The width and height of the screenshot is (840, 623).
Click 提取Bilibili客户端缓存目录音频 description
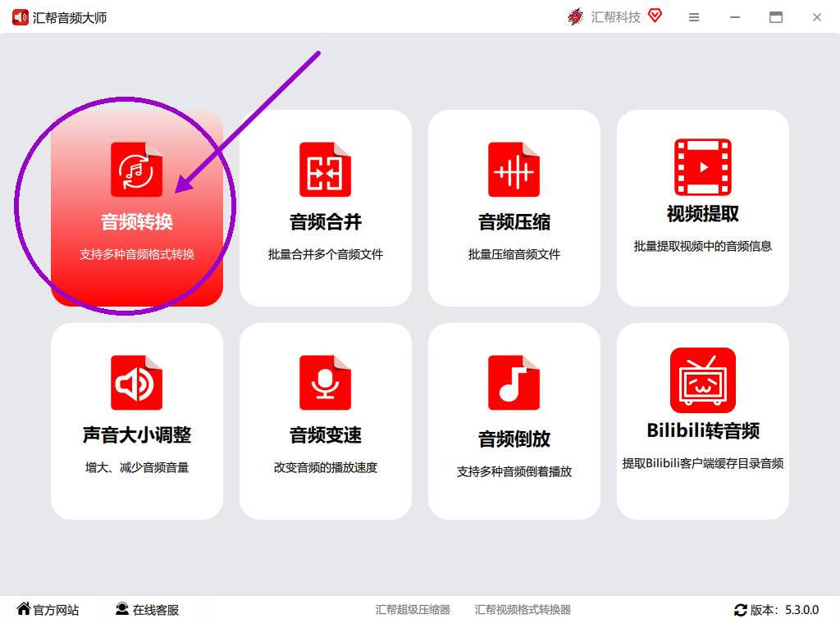click(702, 463)
